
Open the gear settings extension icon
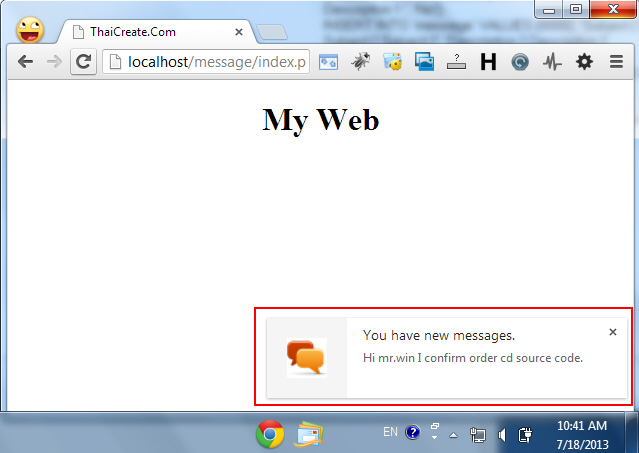584,62
